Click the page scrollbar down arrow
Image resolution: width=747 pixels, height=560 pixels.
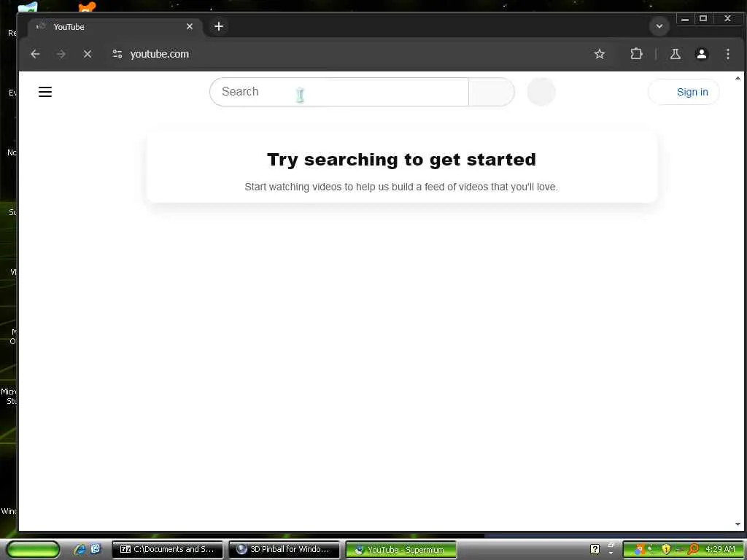(x=738, y=524)
